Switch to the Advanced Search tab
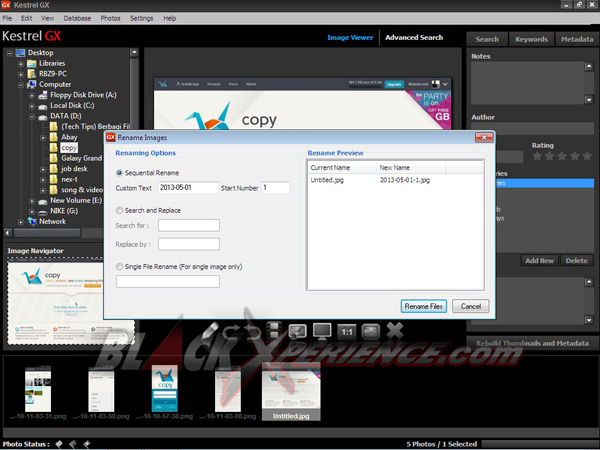 click(x=414, y=38)
